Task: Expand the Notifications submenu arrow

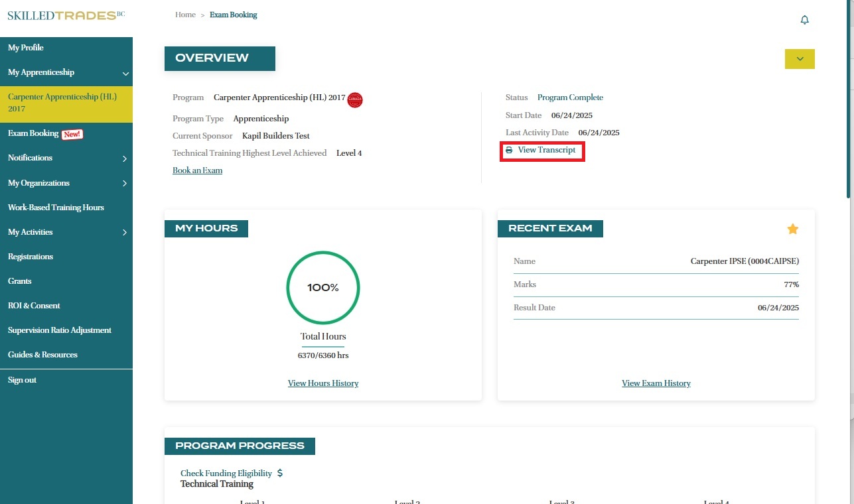Action: click(125, 158)
